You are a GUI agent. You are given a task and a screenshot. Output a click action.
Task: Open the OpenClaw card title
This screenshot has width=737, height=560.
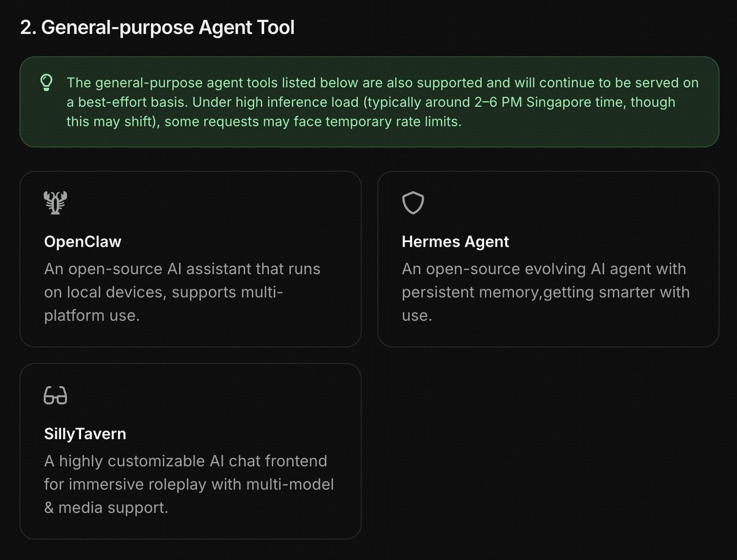point(83,242)
